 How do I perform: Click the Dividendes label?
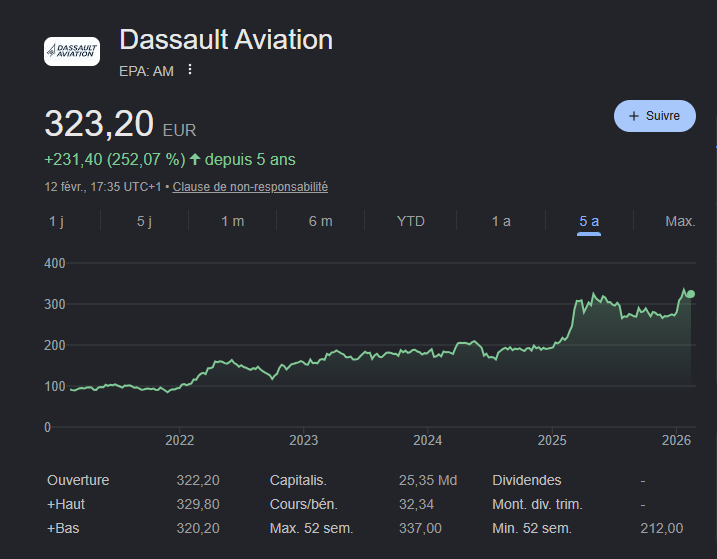tap(527, 480)
